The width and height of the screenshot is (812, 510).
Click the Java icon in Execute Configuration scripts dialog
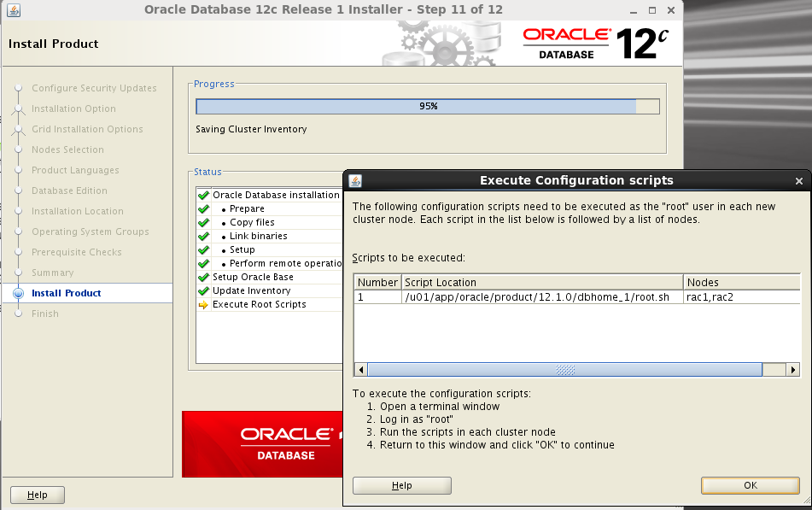pyautogui.click(x=355, y=180)
